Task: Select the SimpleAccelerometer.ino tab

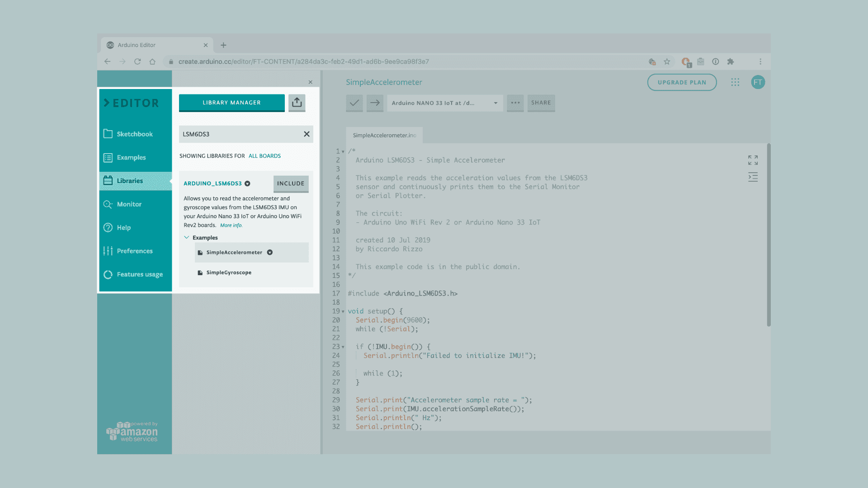Action: 384,135
